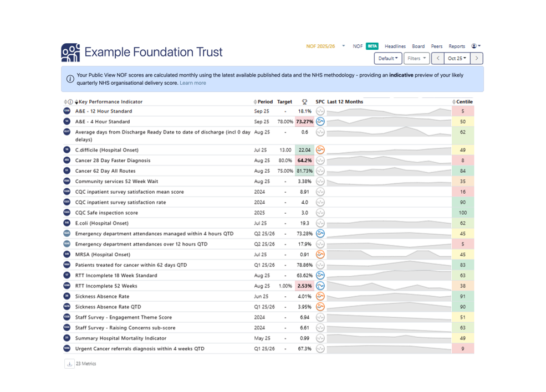Click the SPC icon for RTT Incomplete 52 Weeks
546x392 pixels.
(x=320, y=286)
